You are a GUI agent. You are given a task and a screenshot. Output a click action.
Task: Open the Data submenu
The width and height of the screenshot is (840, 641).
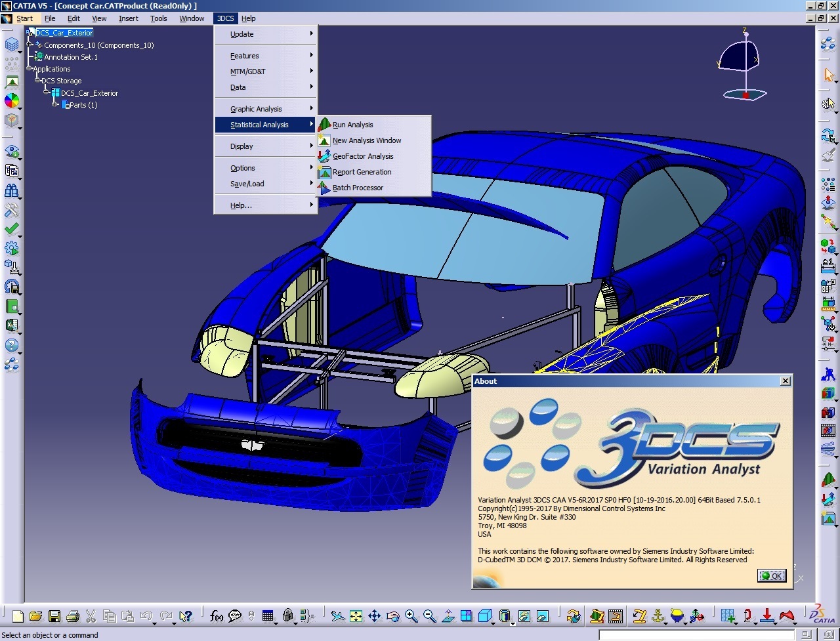[266, 87]
